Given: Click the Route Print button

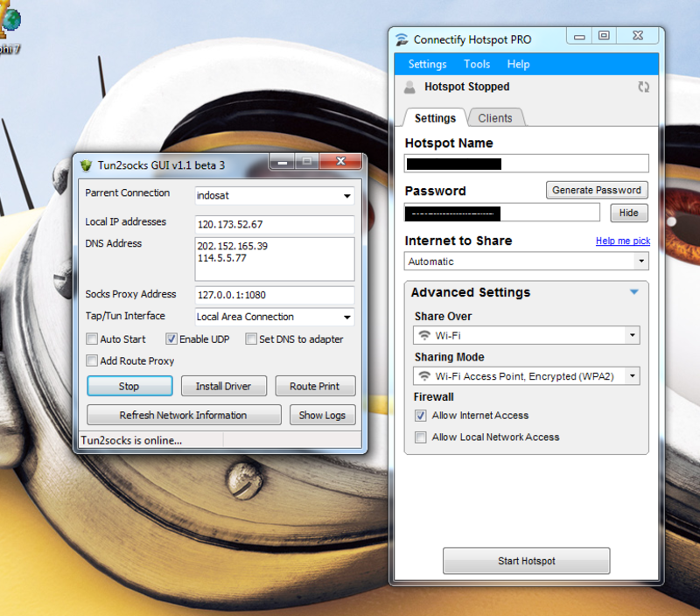Looking at the screenshot, I should [x=315, y=386].
